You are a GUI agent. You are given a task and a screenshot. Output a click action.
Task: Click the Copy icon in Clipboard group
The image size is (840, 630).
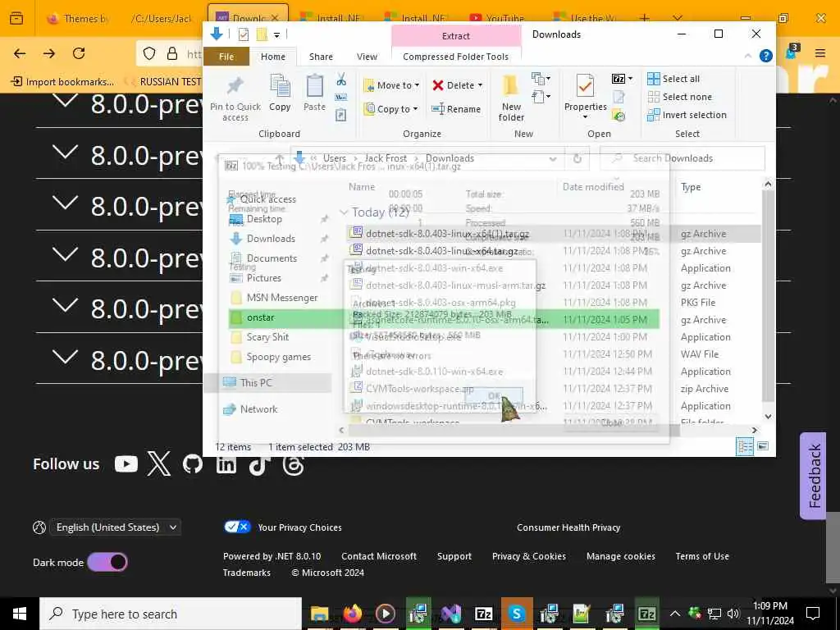click(x=280, y=92)
